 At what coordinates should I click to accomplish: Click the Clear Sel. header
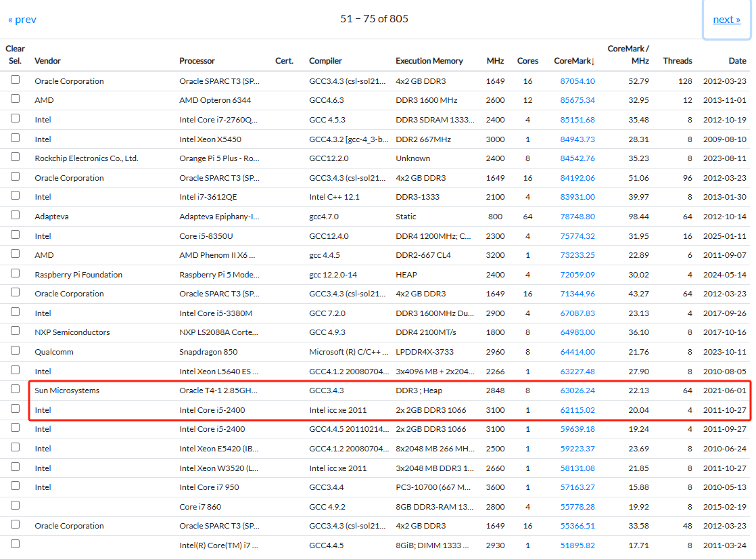15,55
